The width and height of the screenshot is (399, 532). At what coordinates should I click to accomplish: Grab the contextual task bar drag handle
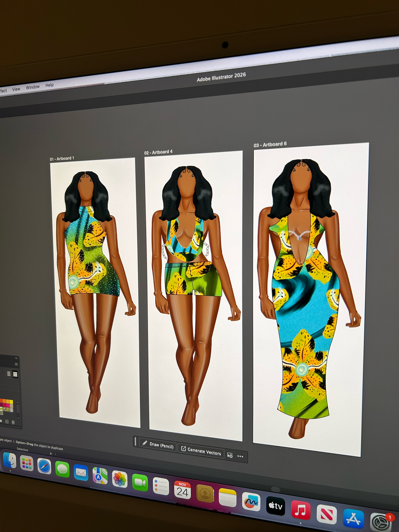click(x=135, y=441)
